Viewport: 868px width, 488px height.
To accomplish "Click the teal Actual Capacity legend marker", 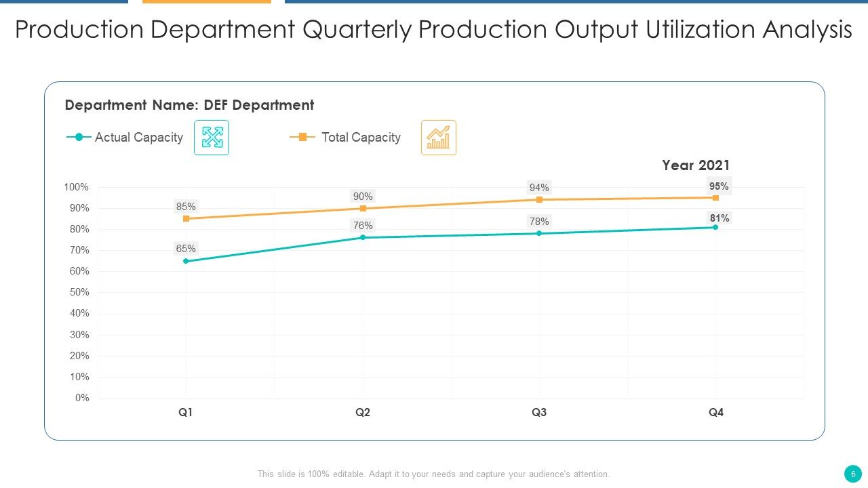I will point(79,137).
